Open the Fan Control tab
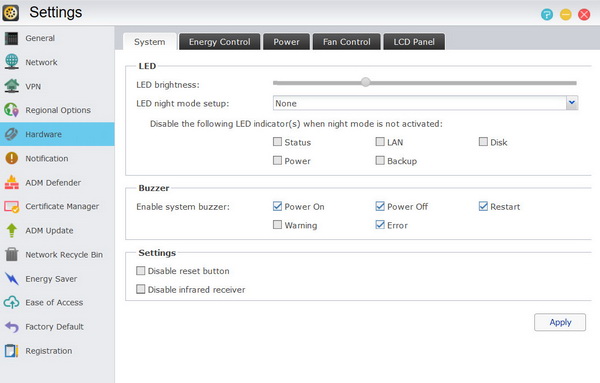The width and height of the screenshot is (600, 383). click(x=347, y=42)
